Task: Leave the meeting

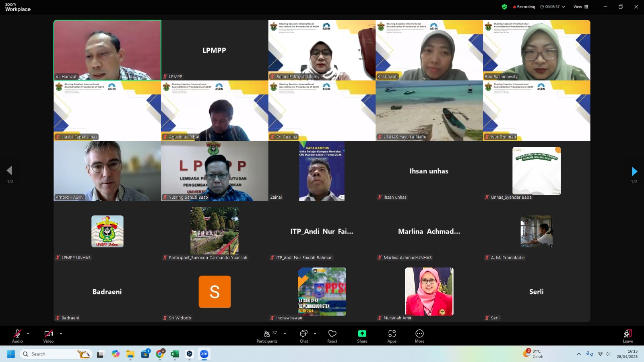Action: (x=627, y=335)
